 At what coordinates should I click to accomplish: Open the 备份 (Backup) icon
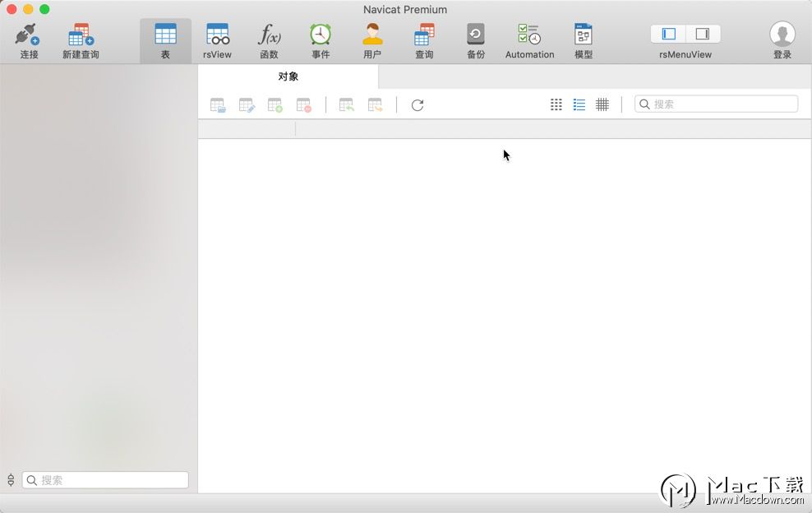tap(475, 35)
